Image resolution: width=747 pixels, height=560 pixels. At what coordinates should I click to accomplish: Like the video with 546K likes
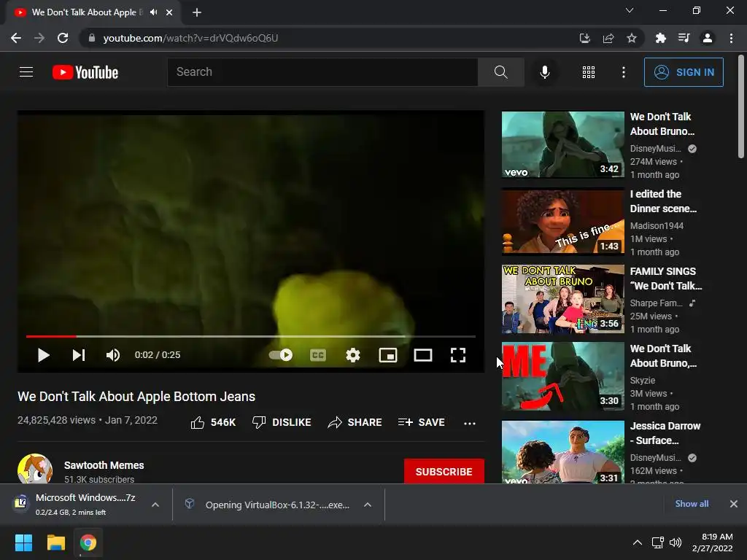pos(213,422)
